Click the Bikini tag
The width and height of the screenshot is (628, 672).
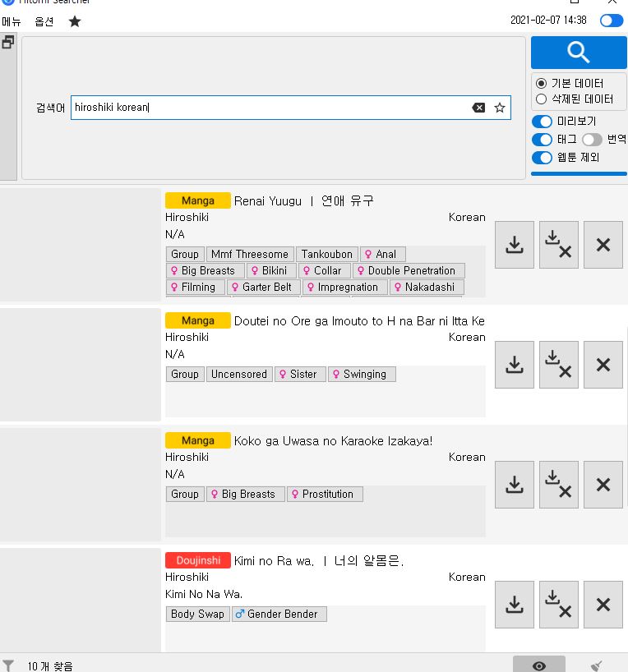[x=271, y=271]
